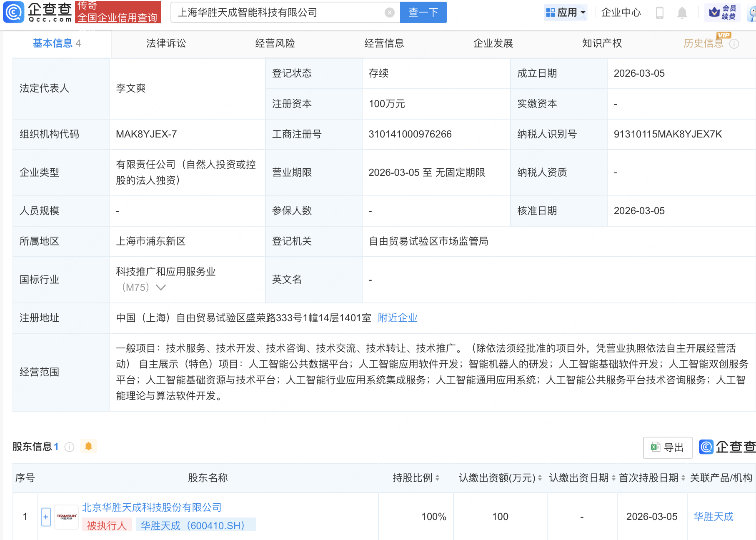Open the mobile phone app icon
Image resolution: width=756 pixels, height=540 pixels.
(659, 13)
